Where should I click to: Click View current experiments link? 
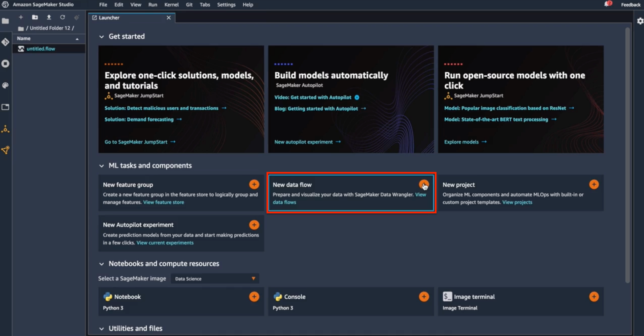[x=165, y=242]
